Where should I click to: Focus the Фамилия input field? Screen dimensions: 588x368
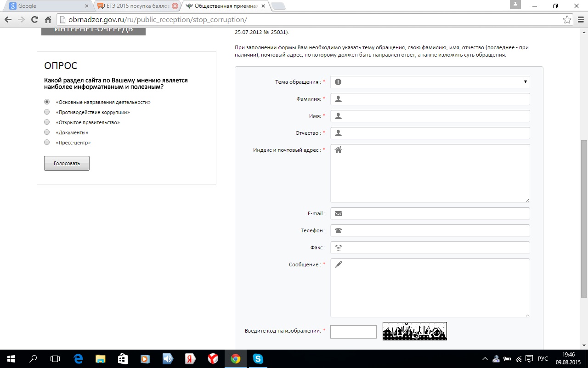click(430, 99)
